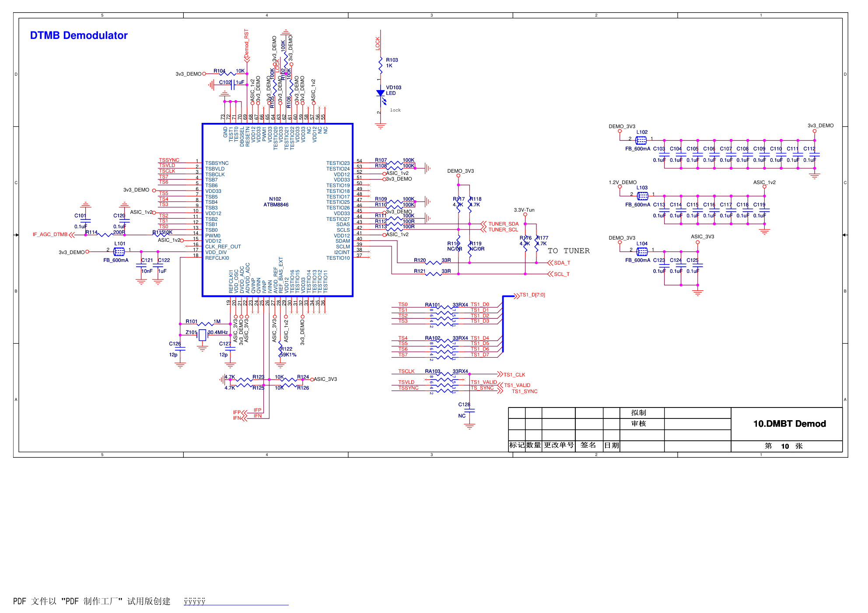Image resolution: width=868 pixels, height=613 pixels.
Task: Click the TO TUNER annotation
Action: [569, 251]
